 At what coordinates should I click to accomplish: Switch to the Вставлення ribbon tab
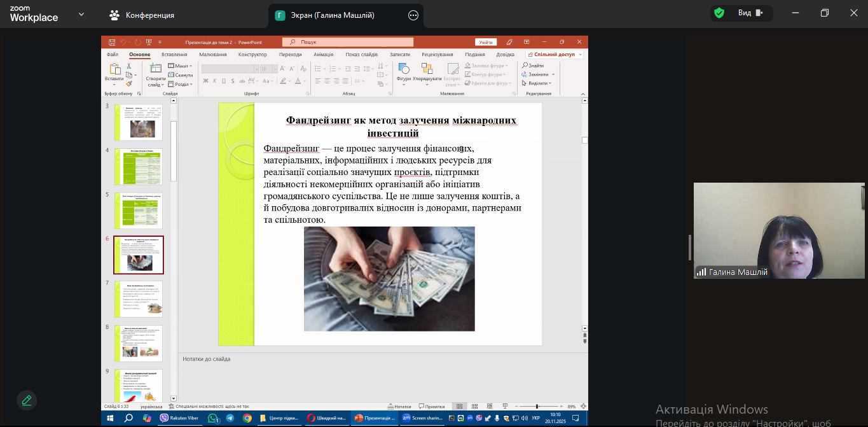174,55
